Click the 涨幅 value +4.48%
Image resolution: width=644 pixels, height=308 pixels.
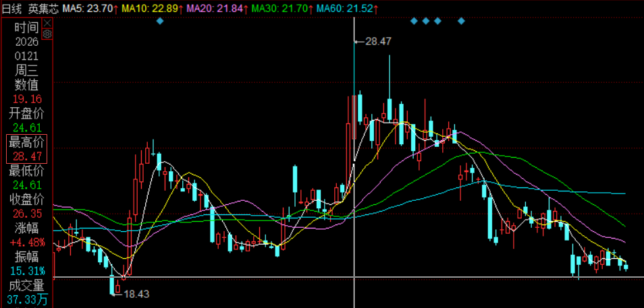(26, 242)
